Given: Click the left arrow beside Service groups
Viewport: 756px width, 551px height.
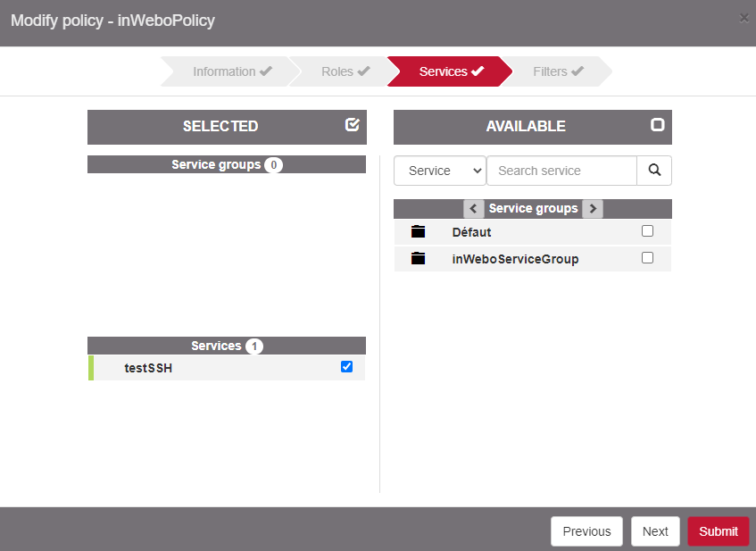Looking at the screenshot, I should coord(474,209).
